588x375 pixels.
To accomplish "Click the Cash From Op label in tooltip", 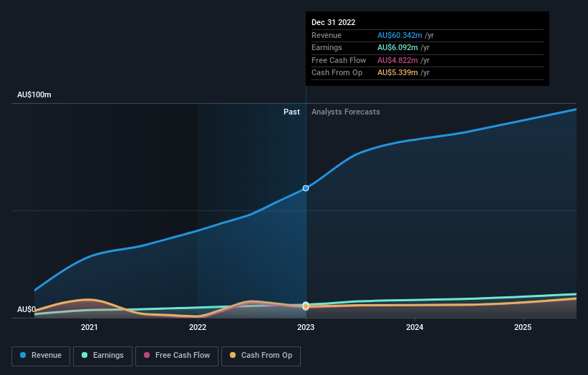I will (337, 73).
